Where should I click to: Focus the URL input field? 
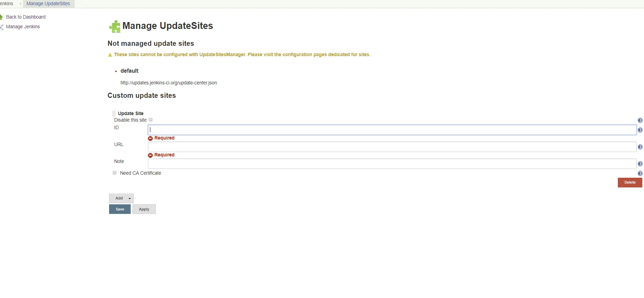[x=392, y=147]
